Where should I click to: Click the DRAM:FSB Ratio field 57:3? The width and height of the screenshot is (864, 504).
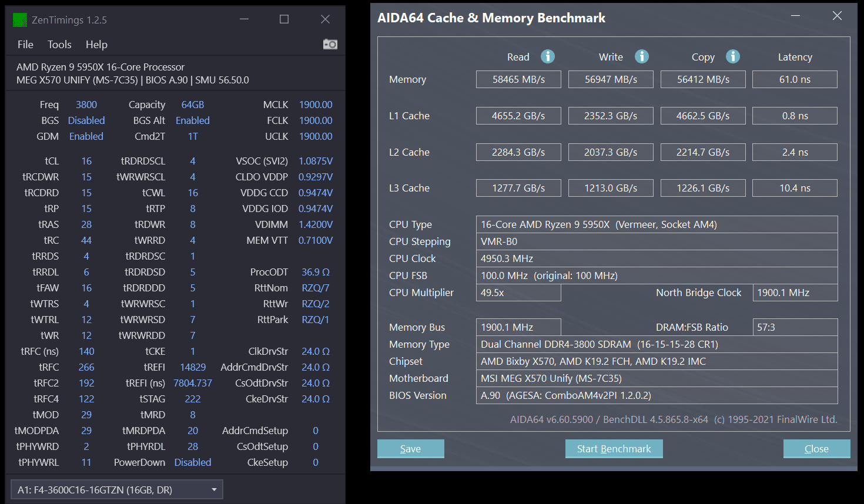pyautogui.click(x=795, y=327)
